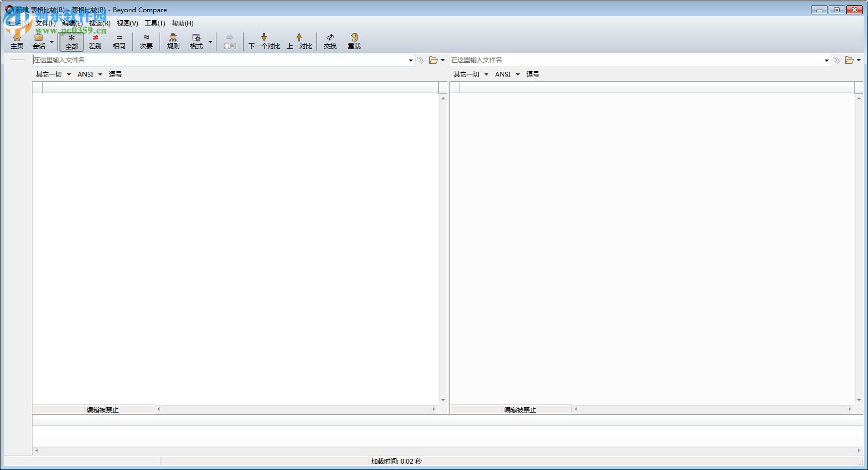Screen dimensions: 868x470
Task: Toggle the 全部 show all filter
Action: pyautogui.click(x=72, y=41)
